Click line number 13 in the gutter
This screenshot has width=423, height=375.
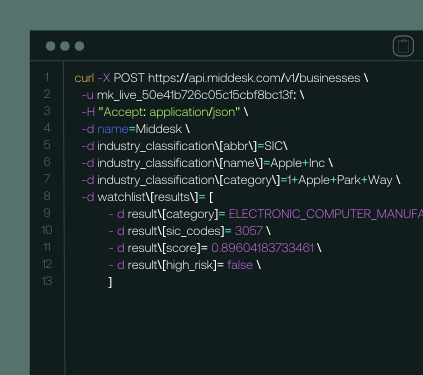[47, 281]
